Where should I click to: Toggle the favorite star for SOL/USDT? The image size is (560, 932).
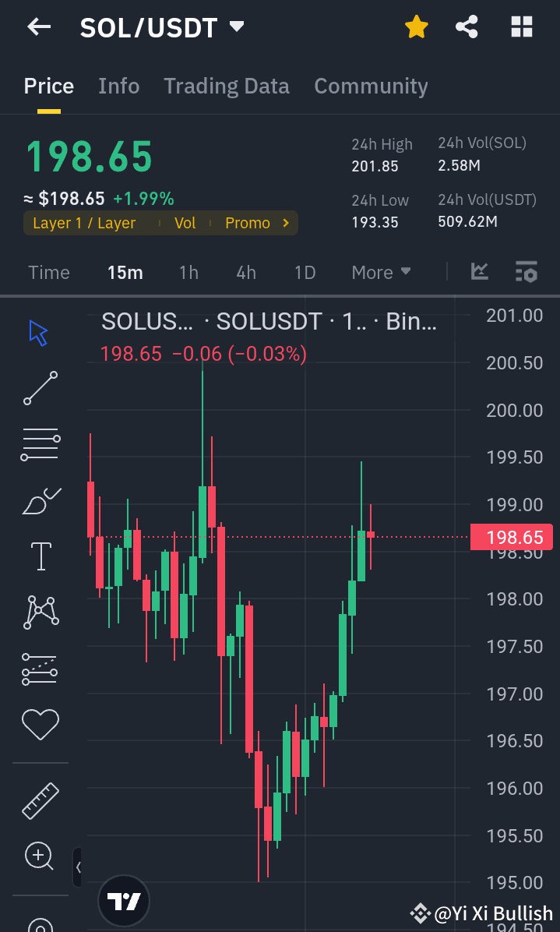click(x=417, y=26)
